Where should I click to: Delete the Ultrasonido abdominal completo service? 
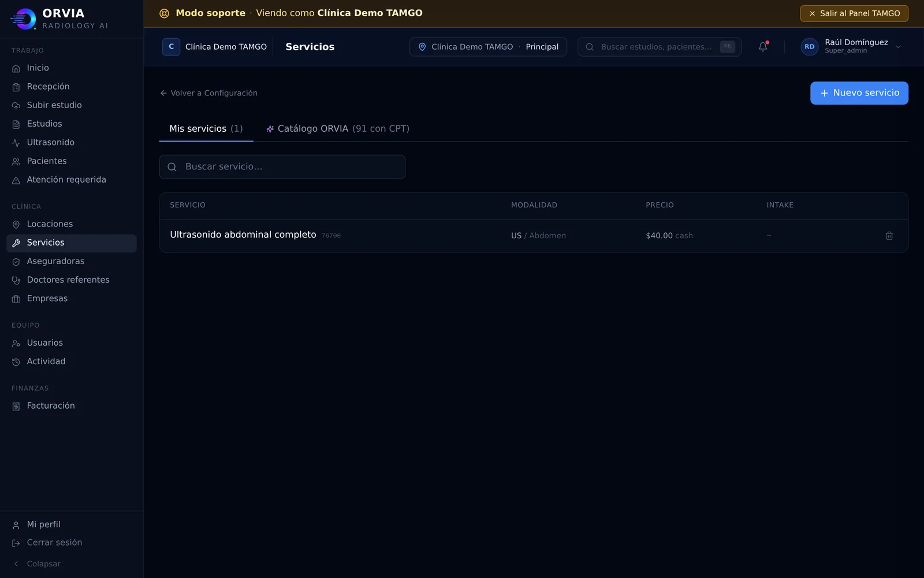pos(889,236)
